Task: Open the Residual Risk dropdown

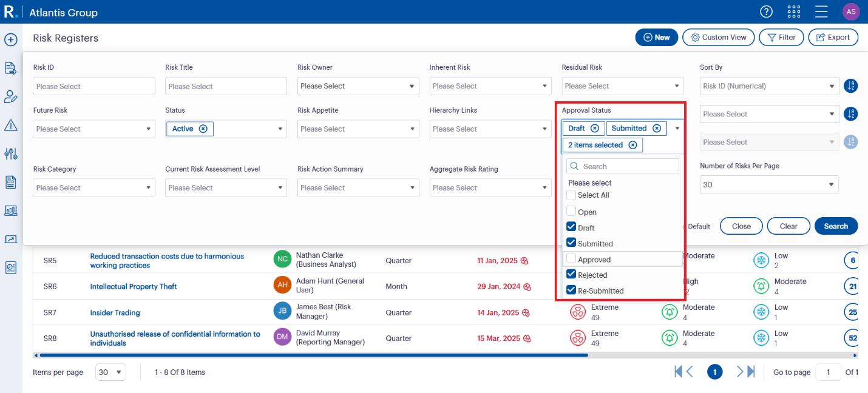Action: [x=623, y=86]
